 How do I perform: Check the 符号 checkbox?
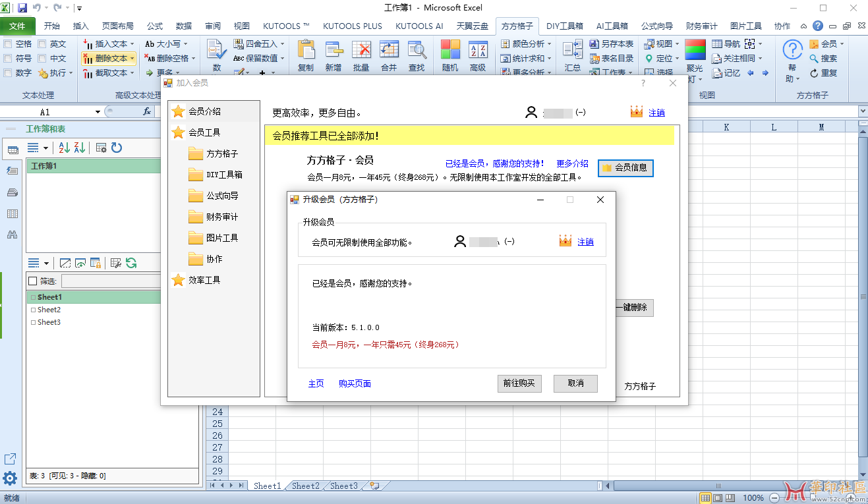[x=8, y=58]
